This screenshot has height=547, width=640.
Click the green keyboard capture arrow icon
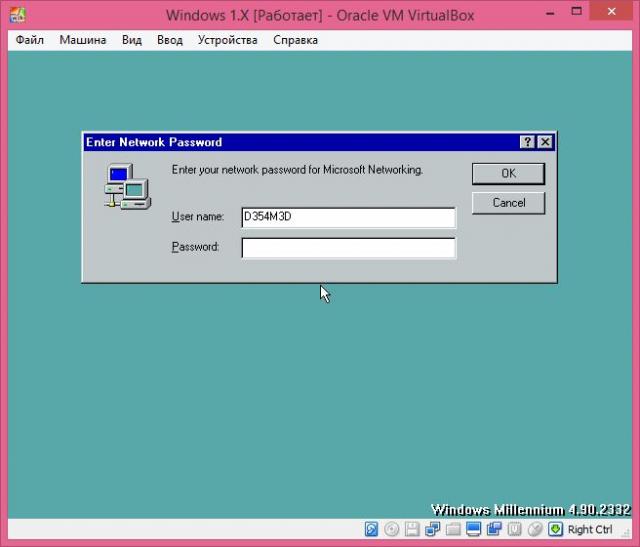(555, 529)
